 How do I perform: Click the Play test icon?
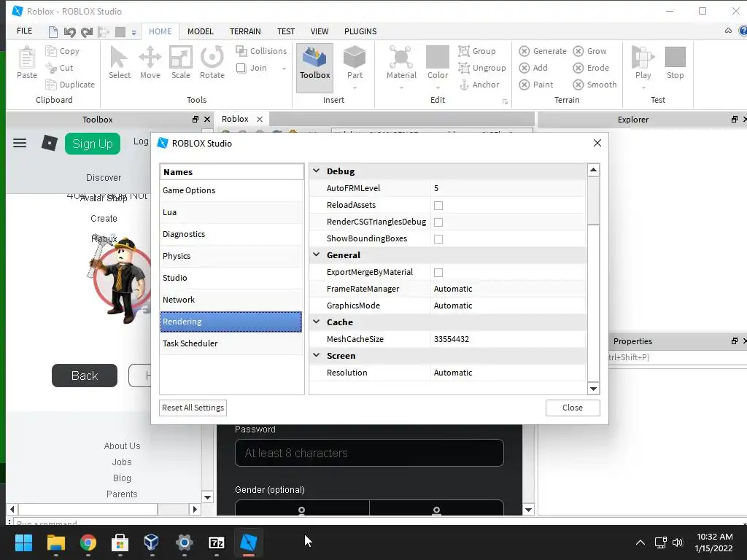click(x=643, y=57)
